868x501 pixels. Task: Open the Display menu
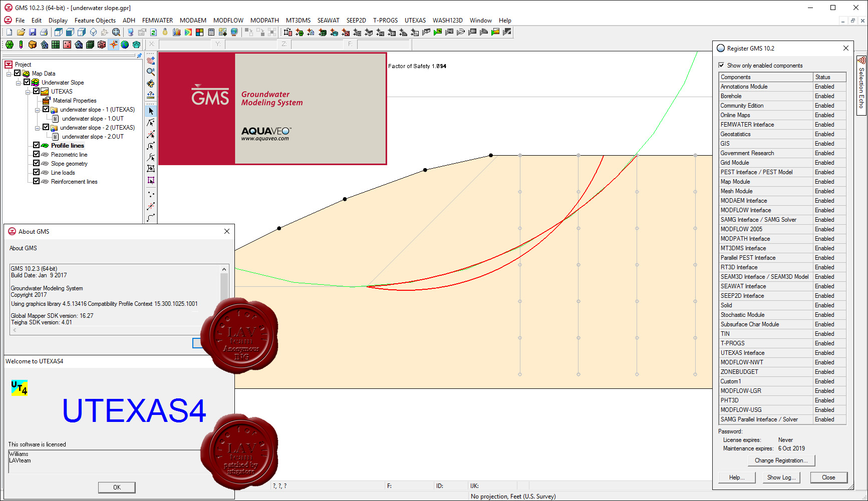tap(58, 21)
